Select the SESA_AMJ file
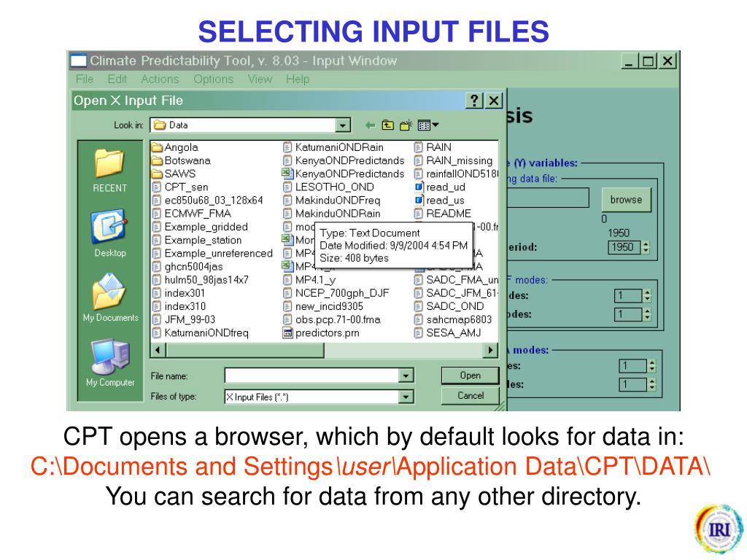This screenshot has width=747, height=560. (448, 333)
